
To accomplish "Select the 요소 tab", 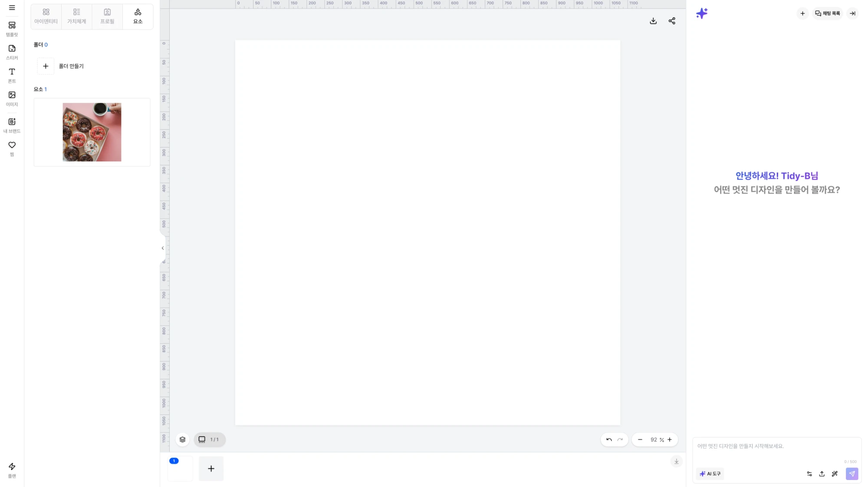I will click(x=138, y=16).
